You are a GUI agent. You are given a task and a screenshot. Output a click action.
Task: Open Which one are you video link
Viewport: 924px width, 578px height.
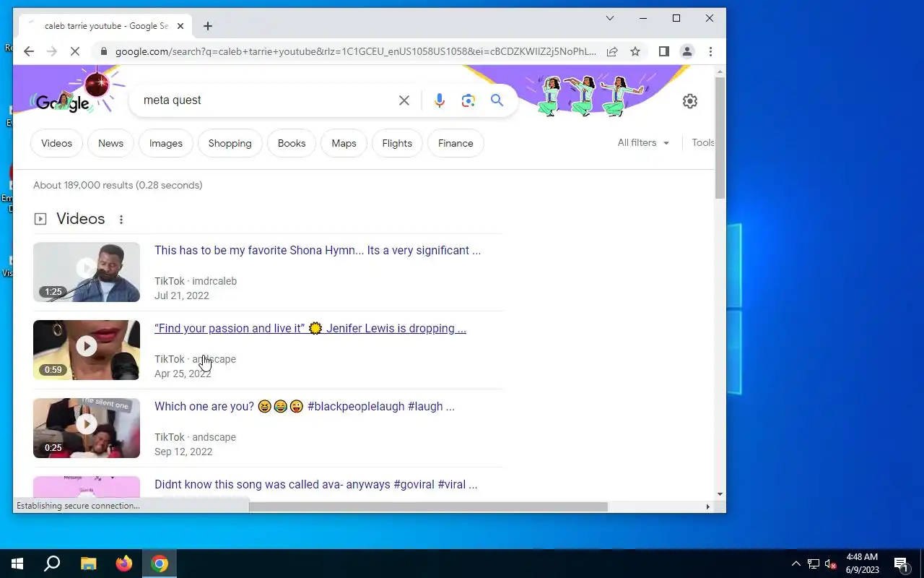coord(305,407)
